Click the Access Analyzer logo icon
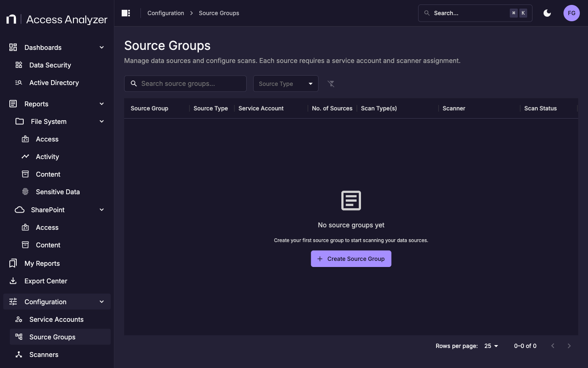Viewport: 588px width, 368px height. coord(11,19)
